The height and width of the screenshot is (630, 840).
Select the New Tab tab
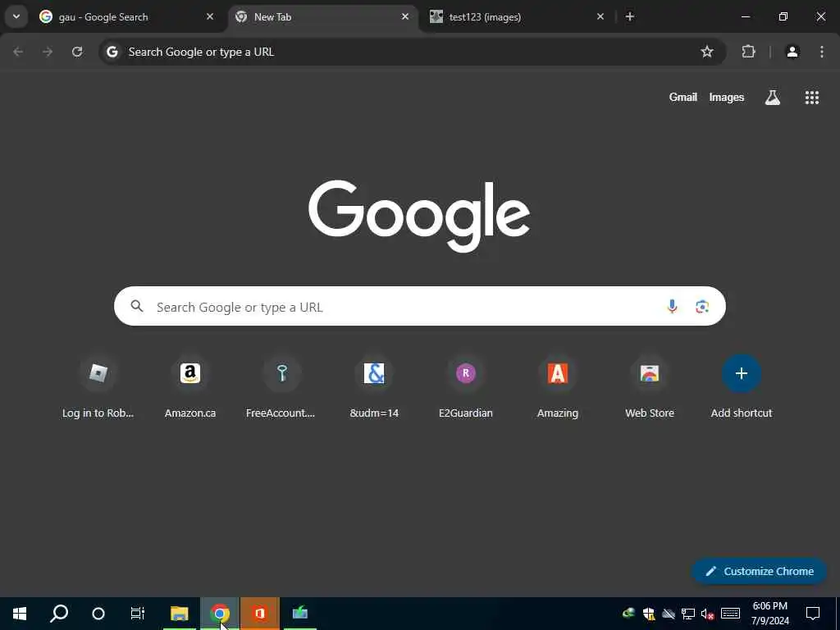click(x=323, y=16)
